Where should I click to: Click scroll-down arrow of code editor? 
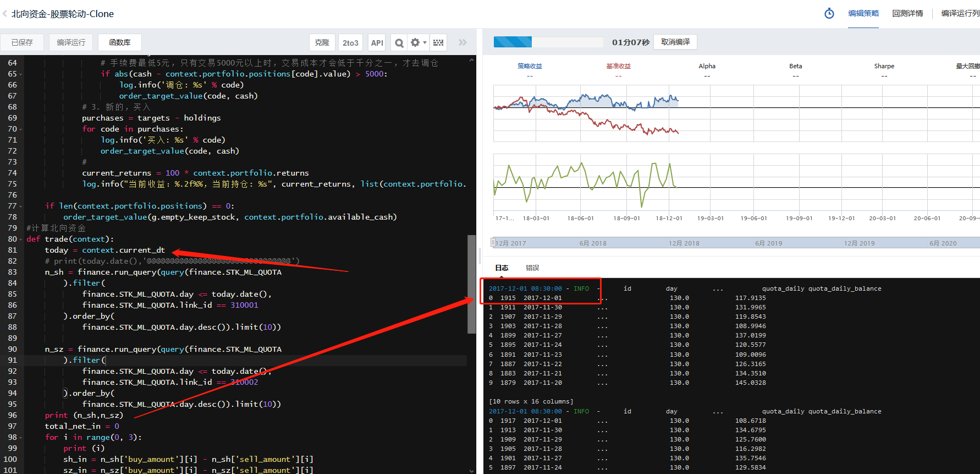tap(471, 470)
